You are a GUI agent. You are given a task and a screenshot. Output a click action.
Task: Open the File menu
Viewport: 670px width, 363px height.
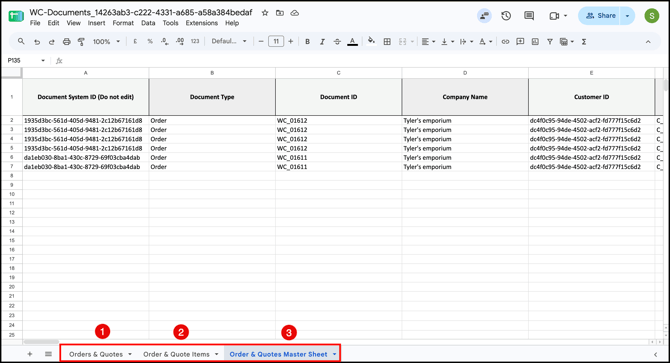[x=35, y=23]
